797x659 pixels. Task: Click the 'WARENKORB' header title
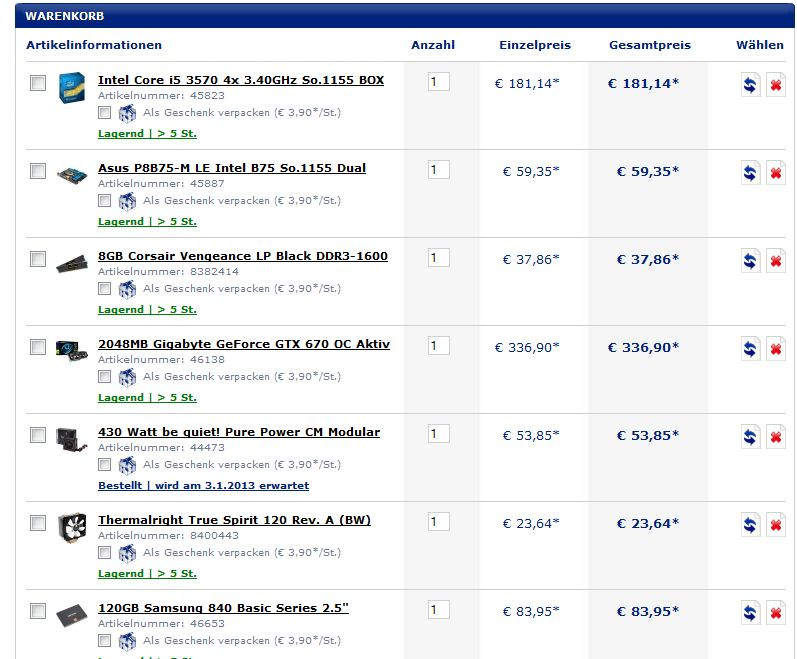click(65, 16)
